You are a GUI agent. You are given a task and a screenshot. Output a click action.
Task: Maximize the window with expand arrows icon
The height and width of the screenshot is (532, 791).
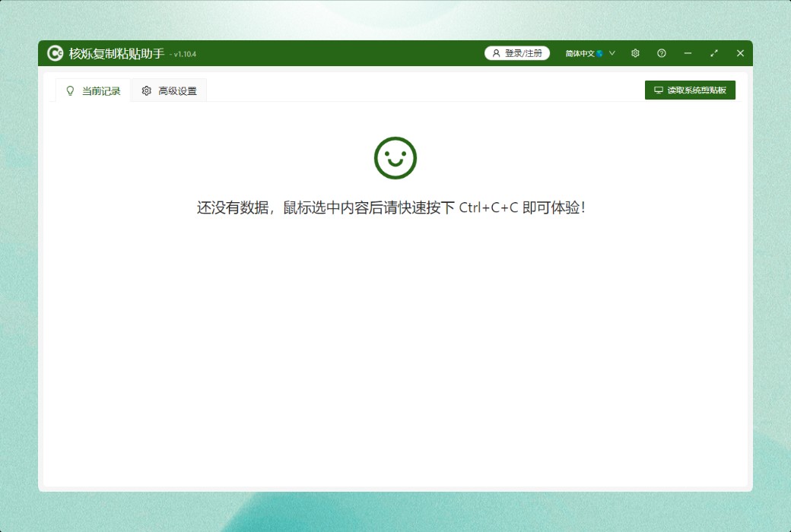tap(714, 53)
